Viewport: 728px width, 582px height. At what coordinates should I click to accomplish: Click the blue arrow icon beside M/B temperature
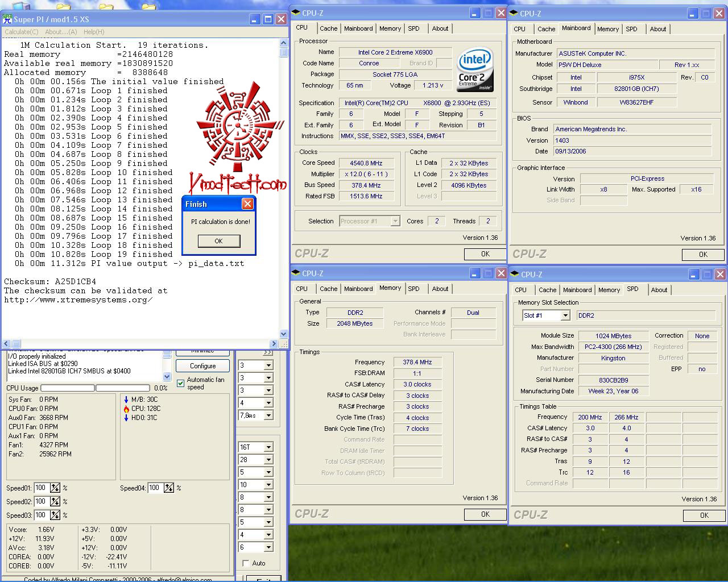pos(126,400)
